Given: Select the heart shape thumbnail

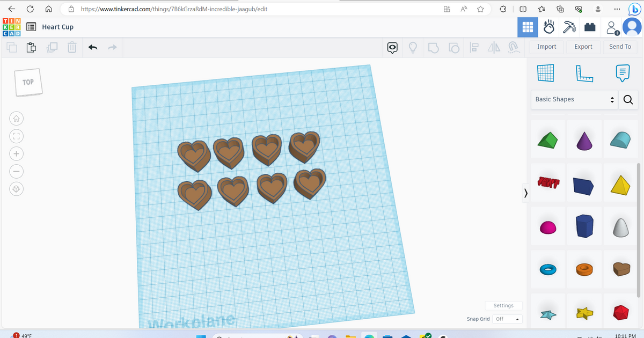Looking at the screenshot, I should tap(620, 269).
